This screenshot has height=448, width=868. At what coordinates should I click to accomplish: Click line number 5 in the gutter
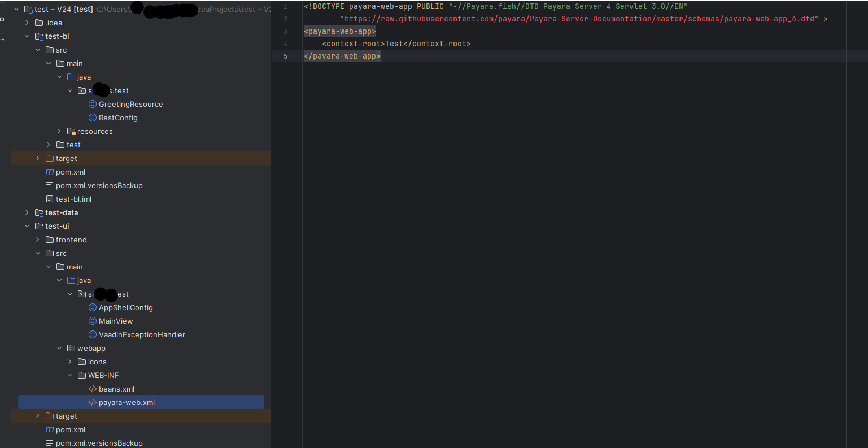[285, 56]
